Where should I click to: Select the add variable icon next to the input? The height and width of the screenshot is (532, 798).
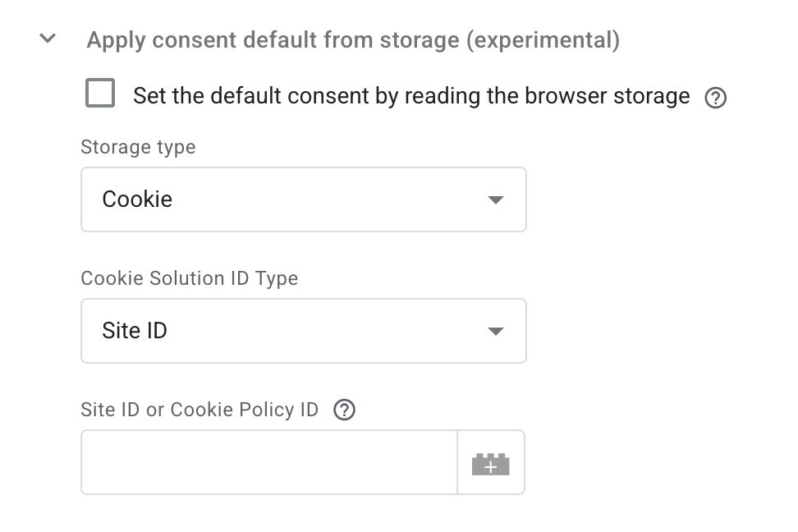(490, 462)
